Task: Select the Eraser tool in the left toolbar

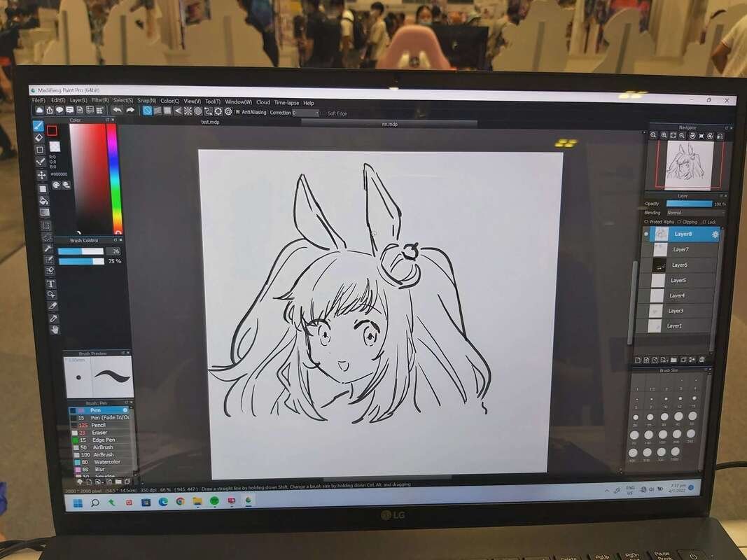Action: [x=40, y=138]
